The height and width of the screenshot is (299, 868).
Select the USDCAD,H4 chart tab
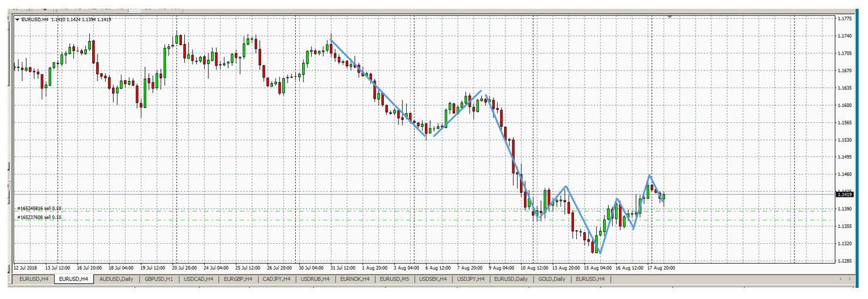[198, 279]
